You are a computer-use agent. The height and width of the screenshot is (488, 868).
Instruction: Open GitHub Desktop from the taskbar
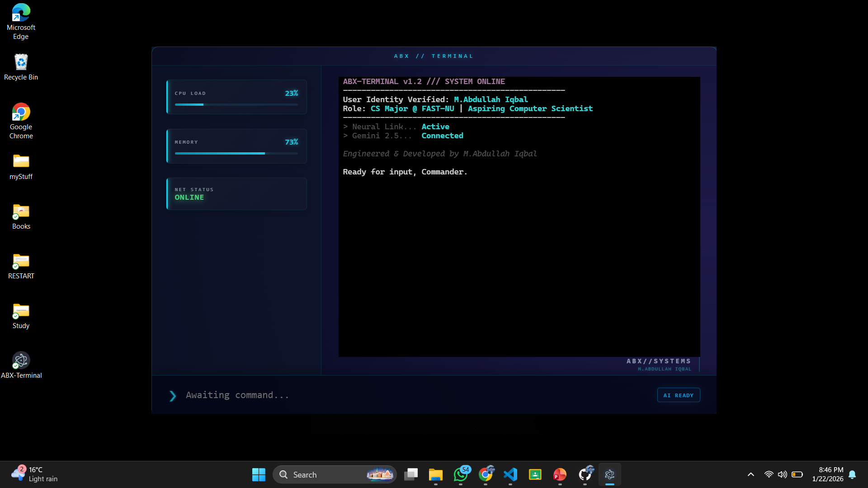point(585,475)
